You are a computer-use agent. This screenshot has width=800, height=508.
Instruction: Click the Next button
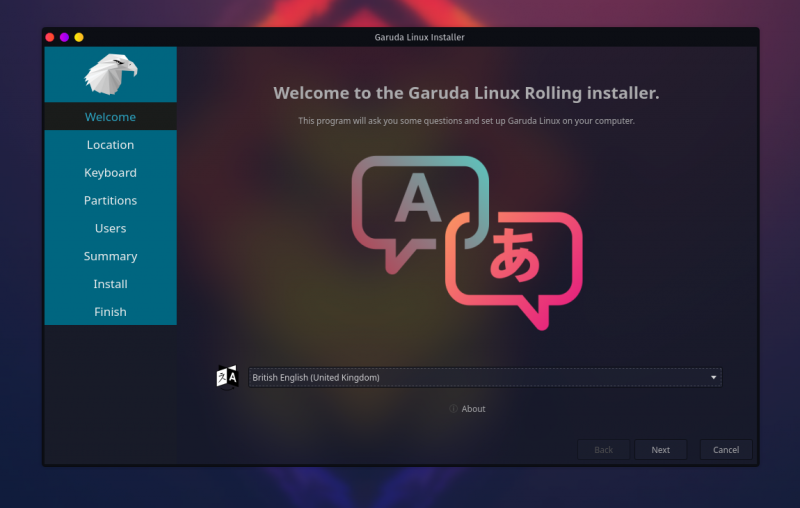pyautogui.click(x=661, y=450)
